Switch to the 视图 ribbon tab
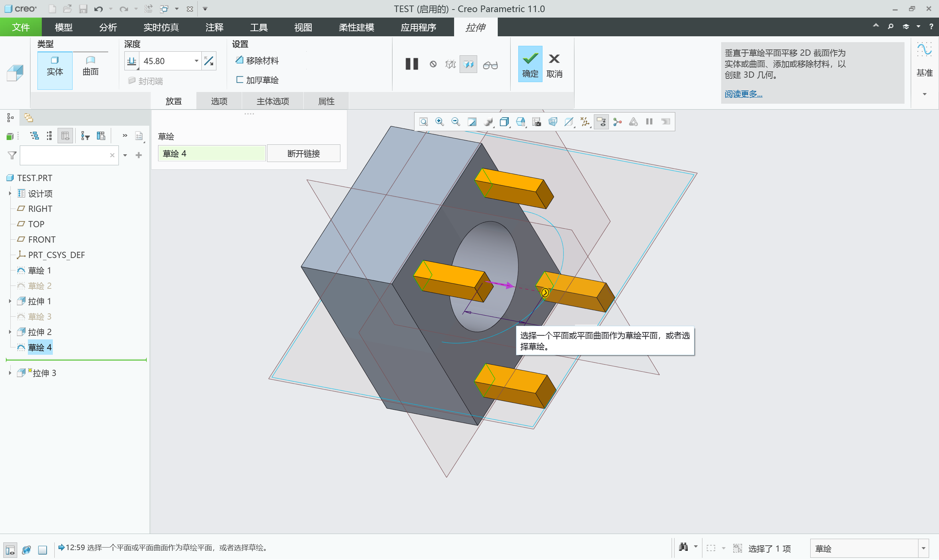The height and width of the screenshot is (560, 939). pos(303,27)
